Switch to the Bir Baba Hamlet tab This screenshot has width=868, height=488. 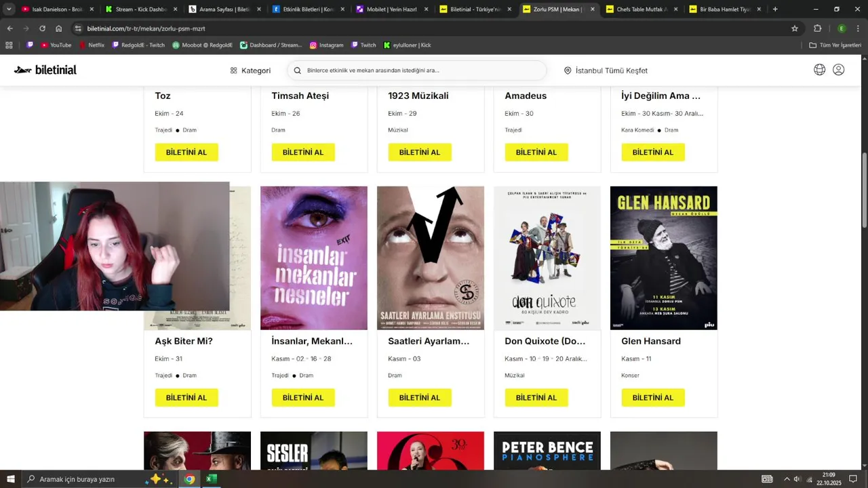[x=726, y=9]
